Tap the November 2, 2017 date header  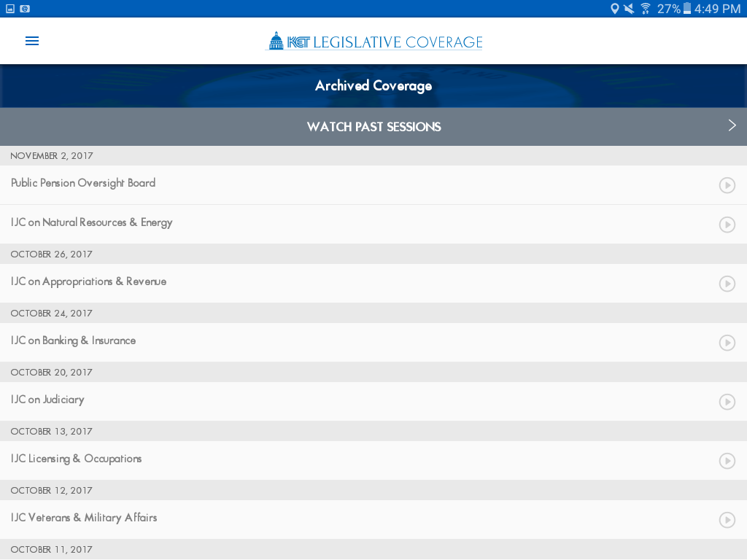click(52, 156)
